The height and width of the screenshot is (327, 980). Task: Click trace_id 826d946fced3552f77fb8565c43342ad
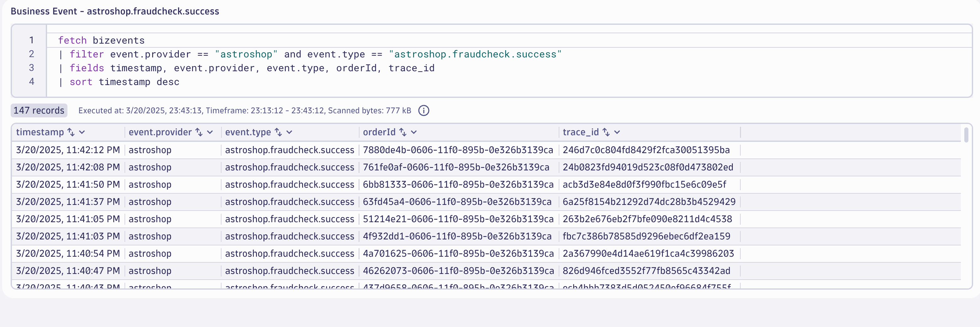[x=646, y=271]
